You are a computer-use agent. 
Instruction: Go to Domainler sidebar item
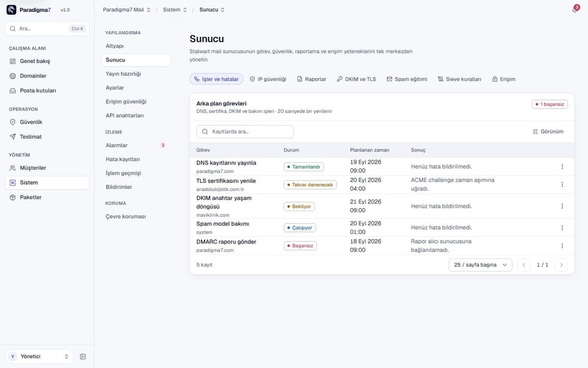tap(47, 76)
